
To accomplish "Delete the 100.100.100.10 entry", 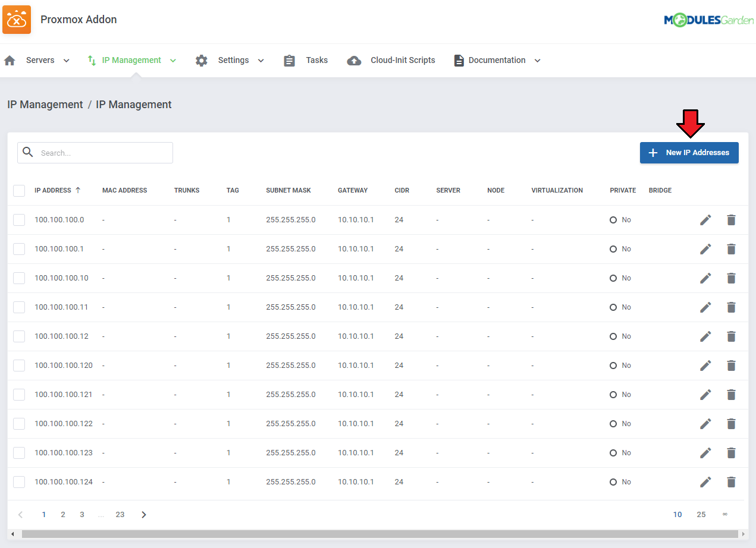I will [x=731, y=278].
